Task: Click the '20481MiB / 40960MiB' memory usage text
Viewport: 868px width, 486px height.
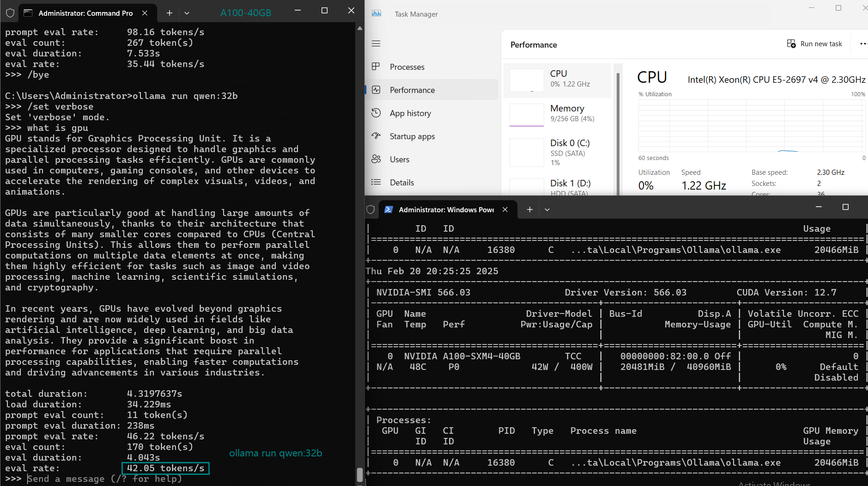Action: (x=675, y=367)
